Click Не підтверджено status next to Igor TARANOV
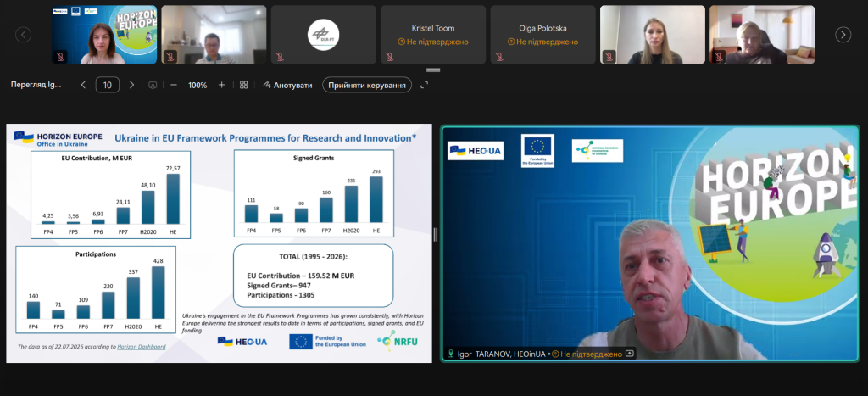The height and width of the screenshot is (396, 868). pyautogui.click(x=587, y=354)
